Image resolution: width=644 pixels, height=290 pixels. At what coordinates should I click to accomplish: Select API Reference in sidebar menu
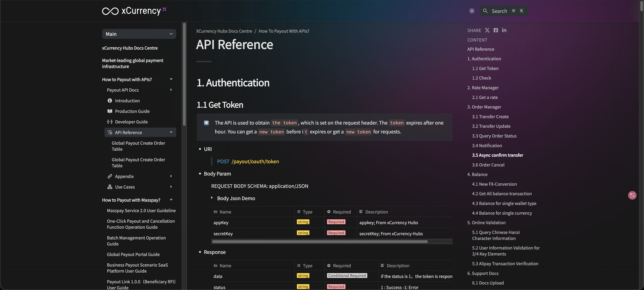click(x=128, y=132)
